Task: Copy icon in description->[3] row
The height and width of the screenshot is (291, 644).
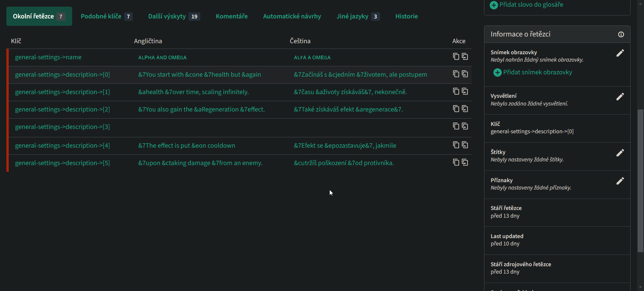Action: pyautogui.click(x=456, y=126)
